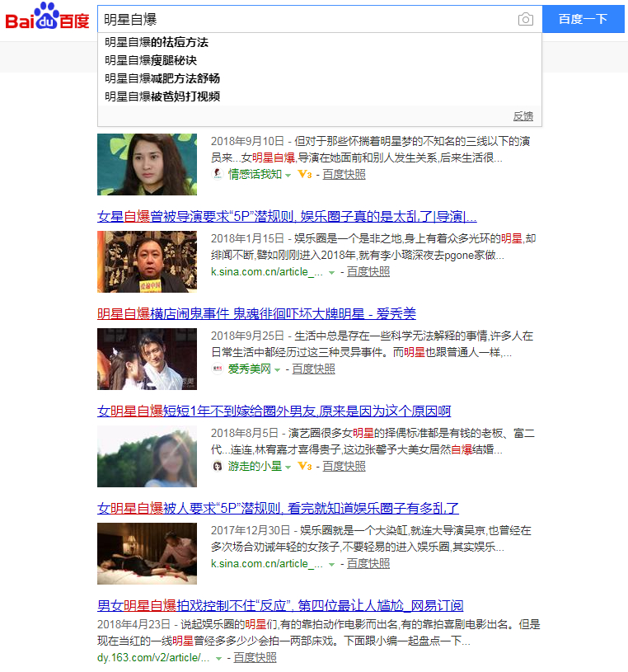Open thumbnail of woman in first result

coord(147,165)
